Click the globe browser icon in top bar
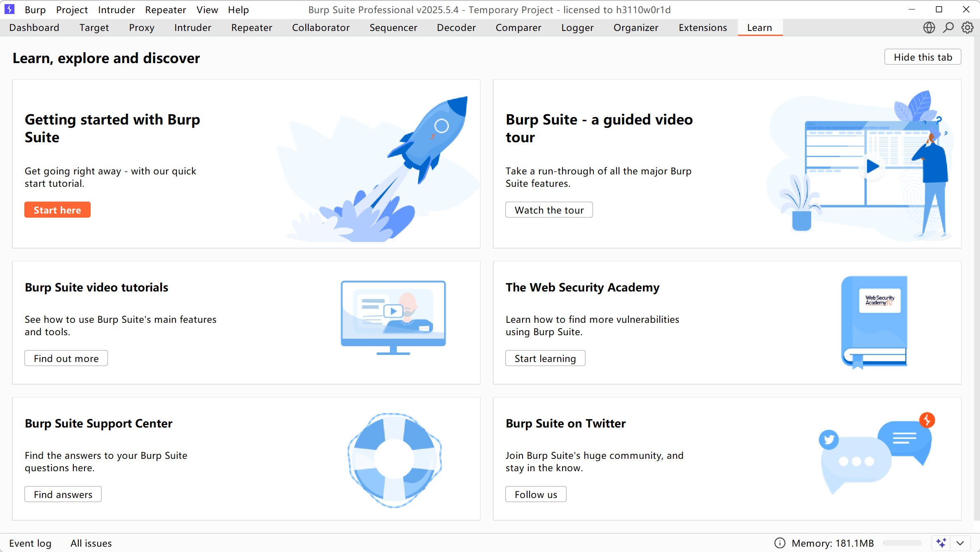Image resolution: width=980 pixels, height=552 pixels. coord(929,28)
